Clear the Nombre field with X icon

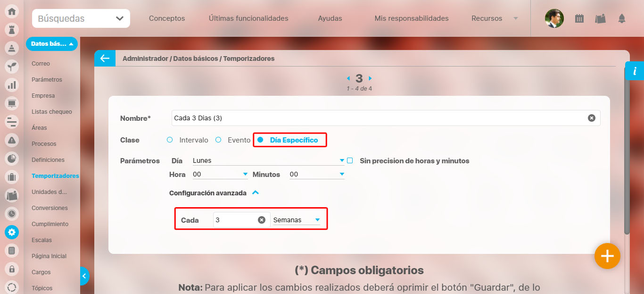point(591,118)
